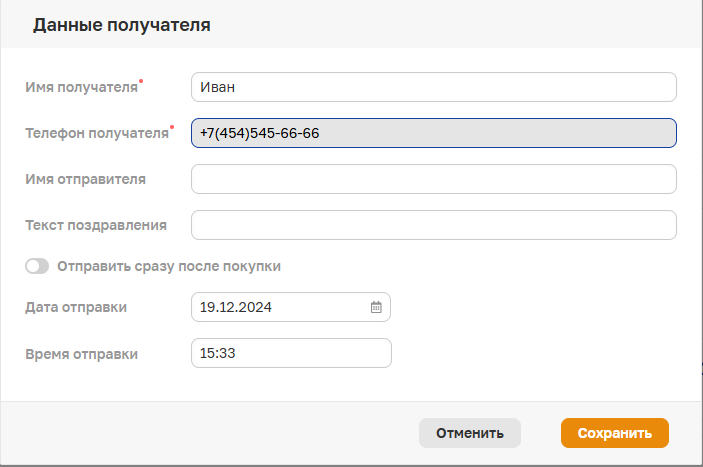Image resolution: width=703 pixels, height=467 pixels.
Task: Save the form with the orange "Сохранить" button
Action: tap(615, 433)
